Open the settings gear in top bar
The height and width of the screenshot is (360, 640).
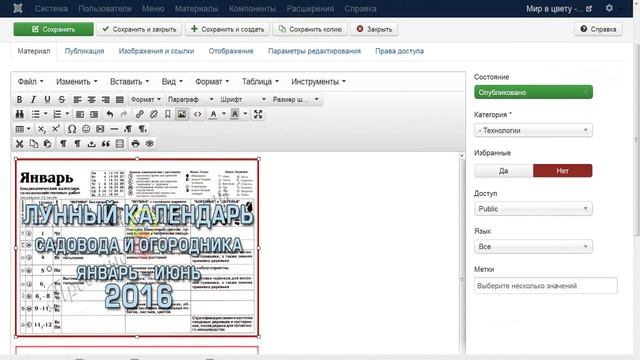click(609, 8)
